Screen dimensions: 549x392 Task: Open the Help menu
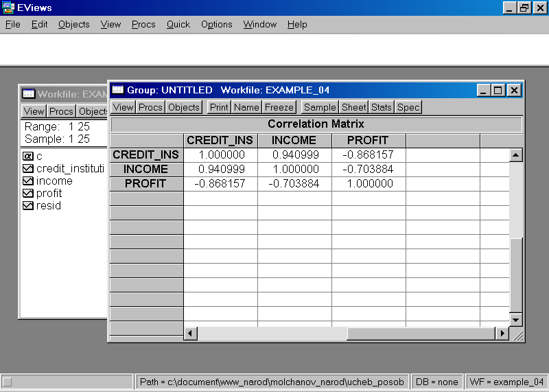(x=297, y=24)
